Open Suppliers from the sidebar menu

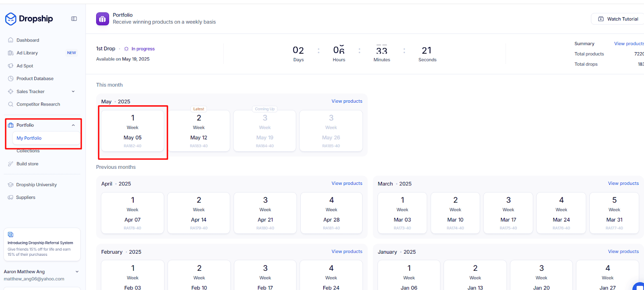(x=25, y=197)
